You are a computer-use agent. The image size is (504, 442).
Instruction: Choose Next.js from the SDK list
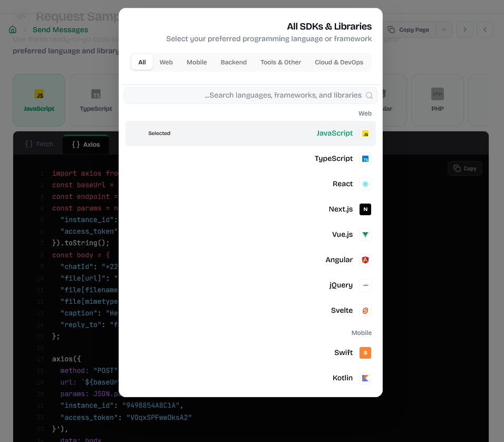(x=250, y=209)
